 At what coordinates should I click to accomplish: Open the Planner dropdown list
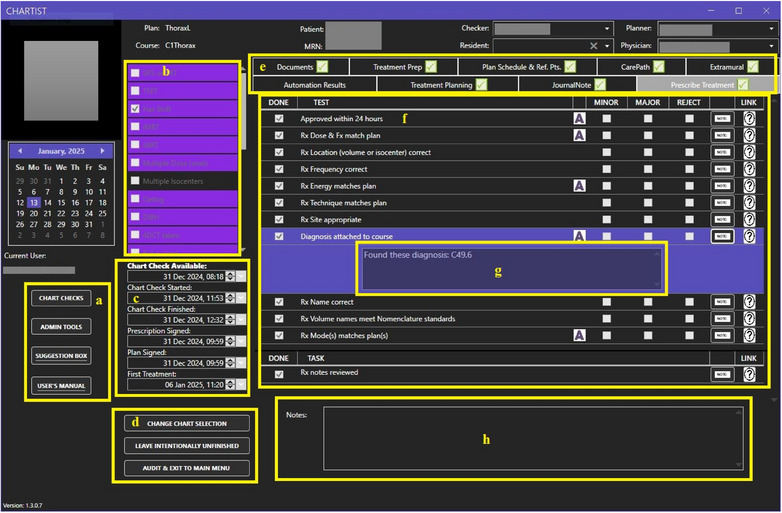pyautogui.click(x=771, y=29)
